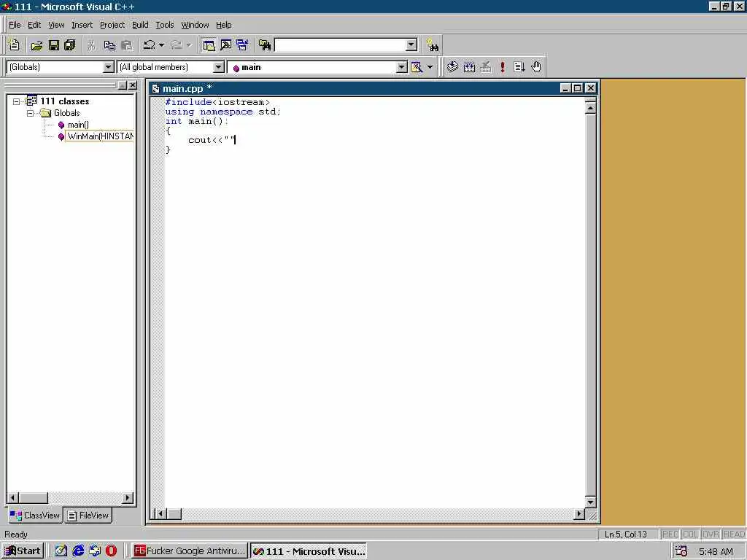This screenshot has height=560, width=747.
Task: Open the Project menu
Action: coord(112,25)
